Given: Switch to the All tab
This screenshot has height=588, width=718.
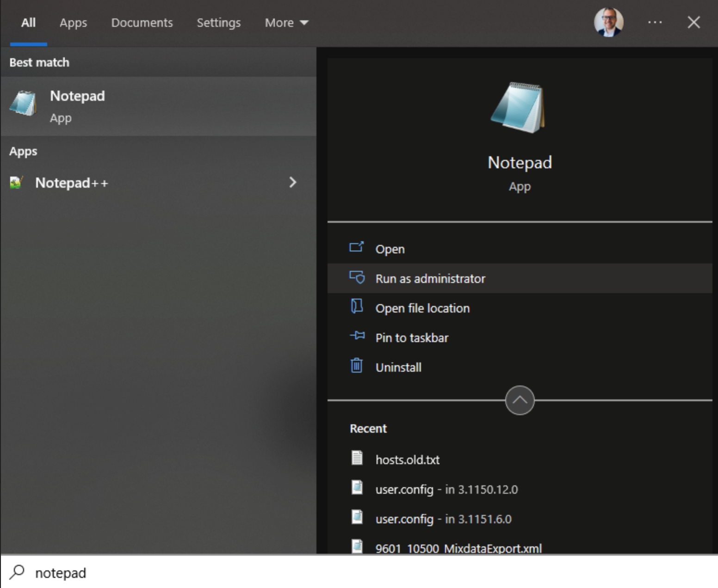Looking at the screenshot, I should [28, 23].
